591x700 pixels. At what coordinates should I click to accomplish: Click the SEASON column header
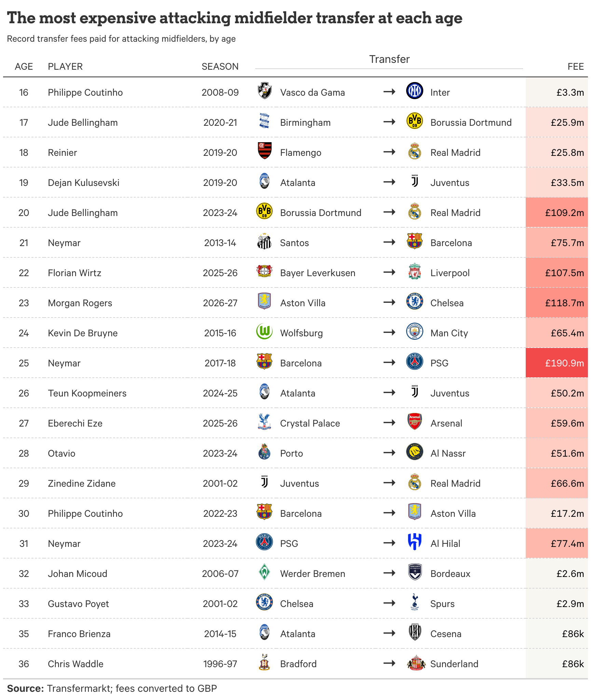point(220,66)
